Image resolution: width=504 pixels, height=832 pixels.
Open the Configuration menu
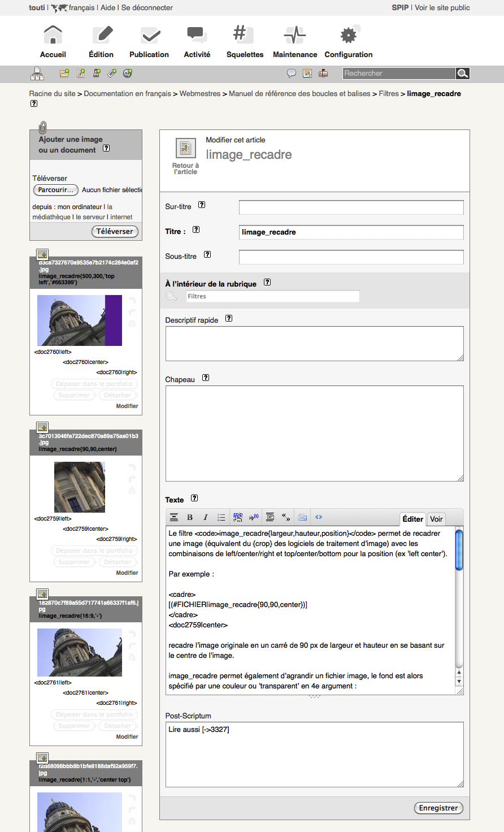(348, 42)
